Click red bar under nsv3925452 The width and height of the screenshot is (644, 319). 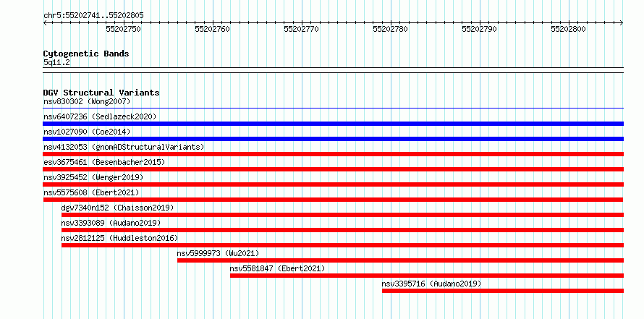point(333,184)
